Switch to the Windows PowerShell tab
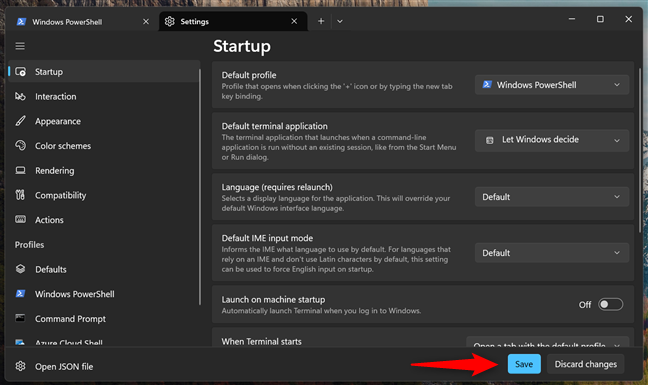Viewport: 648px width, 385px height. pos(82,21)
